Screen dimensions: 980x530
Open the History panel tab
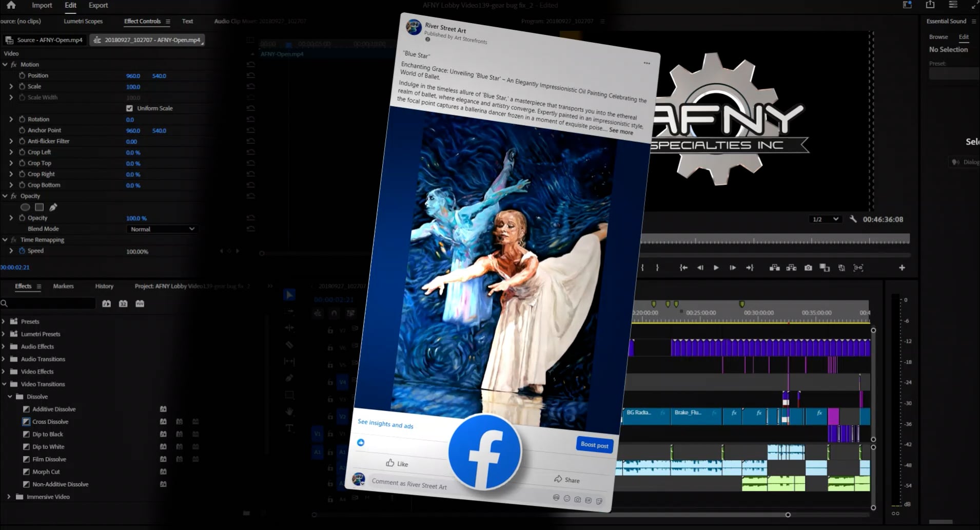(x=104, y=286)
